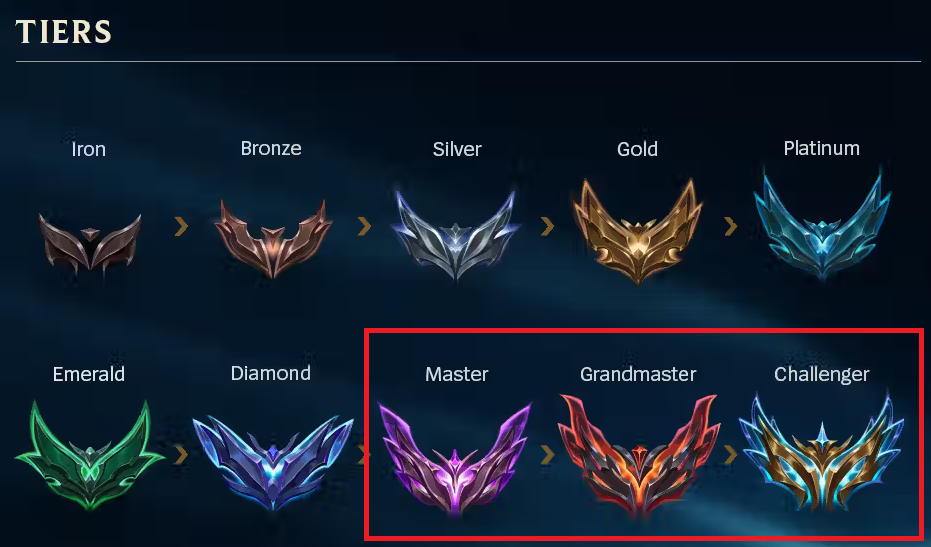Click the chevron between Bronze and Silver
This screenshot has width=931, height=547.
pyautogui.click(x=364, y=226)
